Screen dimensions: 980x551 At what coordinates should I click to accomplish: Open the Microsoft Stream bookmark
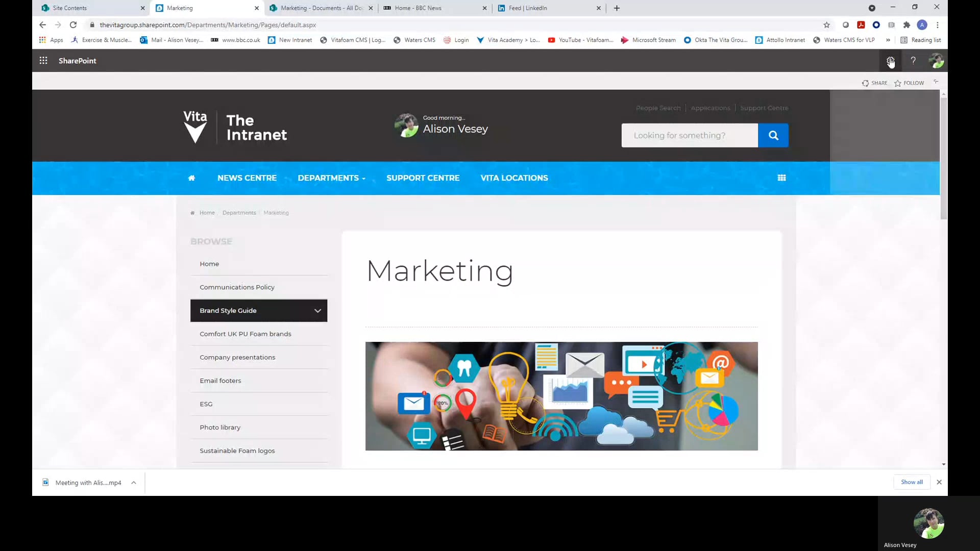coord(648,40)
